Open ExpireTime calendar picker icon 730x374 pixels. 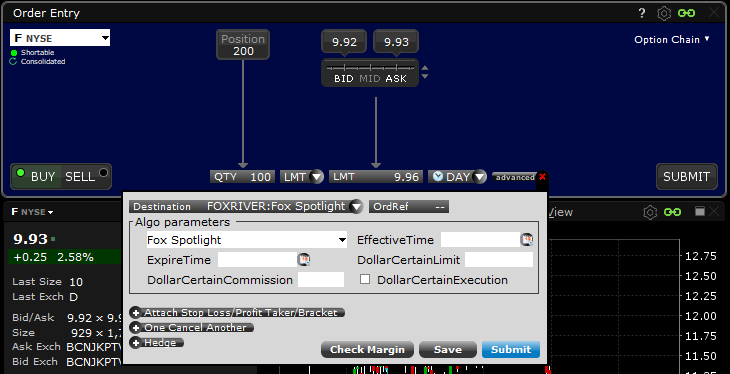tap(304, 259)
